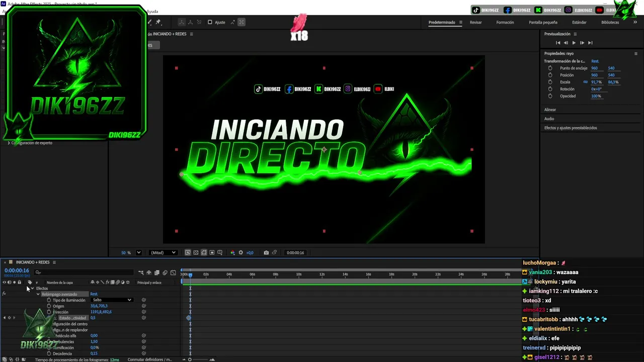The image size is (644, 362).
Task: Toggle the shy layers switch in timeline
Action: (149, 273)
